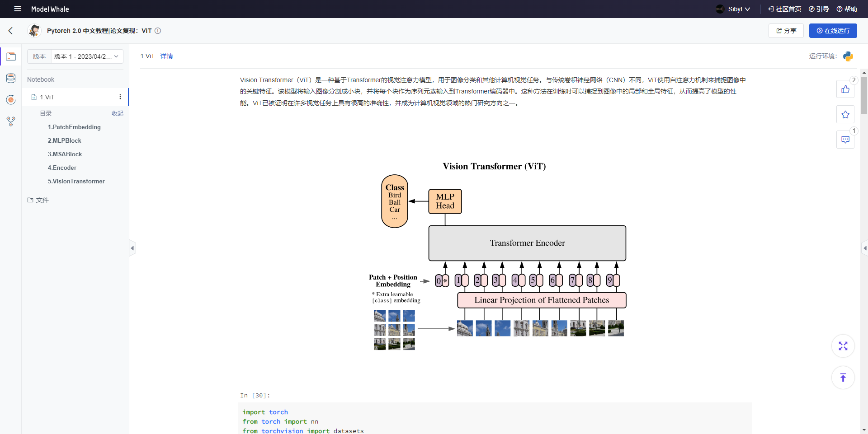Click the 在线运行 run button
The image size is (868, 434).
pos(833,31)
